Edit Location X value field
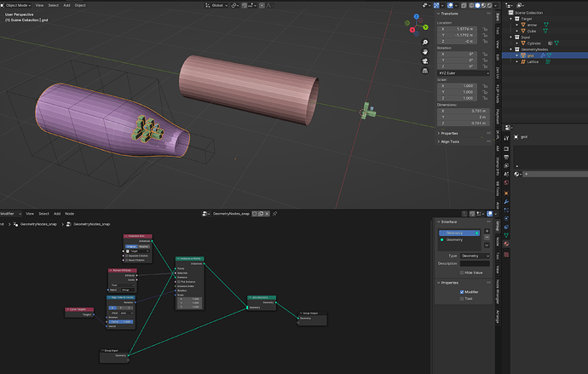The image size is (588, 374). coord(457,29)
